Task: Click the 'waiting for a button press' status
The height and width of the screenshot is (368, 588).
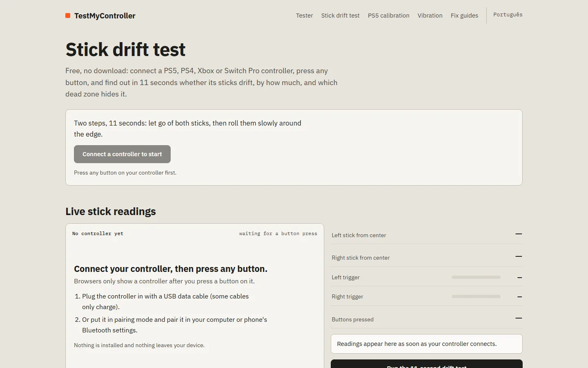Action: (x=278, y=233)
